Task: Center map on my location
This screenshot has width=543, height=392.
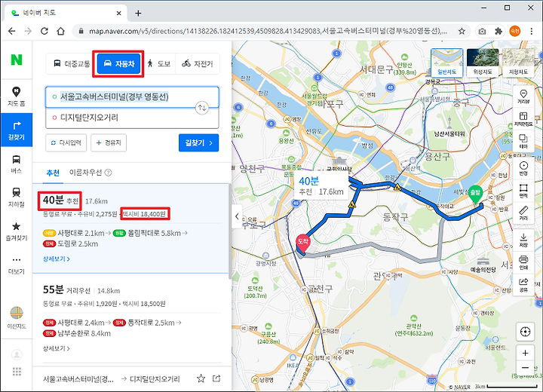Action: point(526,332)
